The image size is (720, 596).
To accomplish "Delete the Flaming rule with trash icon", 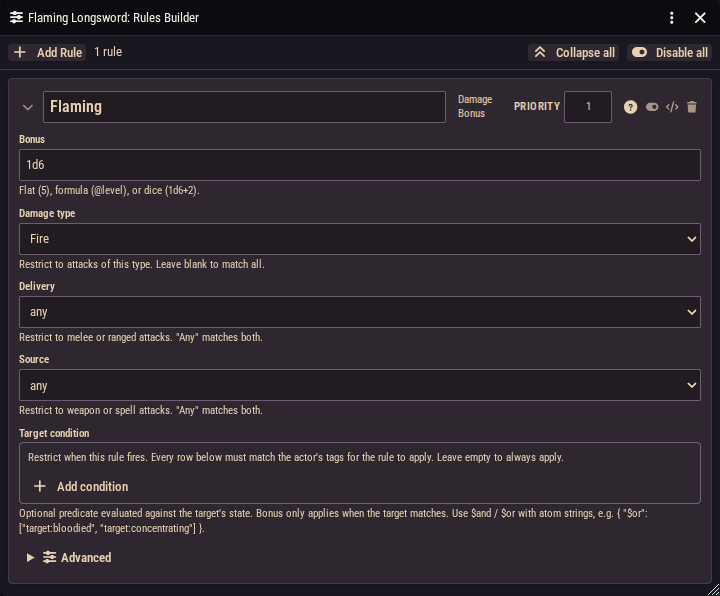I will pyautogui.click(x=692, y=107).
